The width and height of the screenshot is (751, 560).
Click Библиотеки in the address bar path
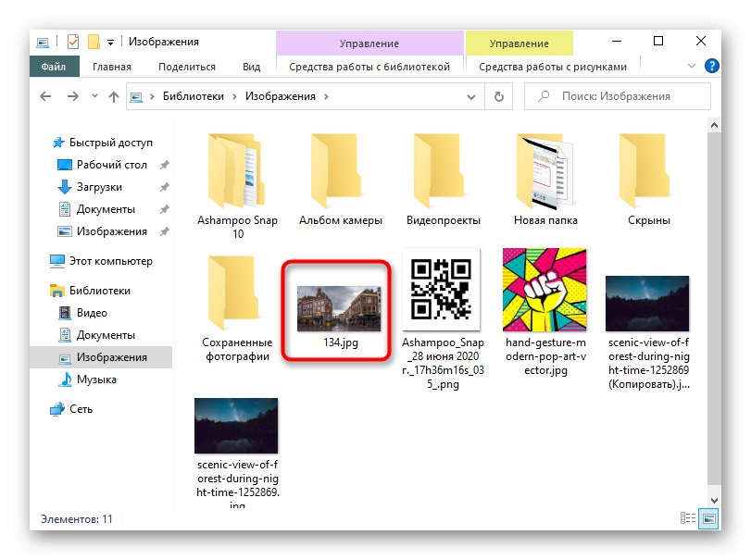[193, 96]
